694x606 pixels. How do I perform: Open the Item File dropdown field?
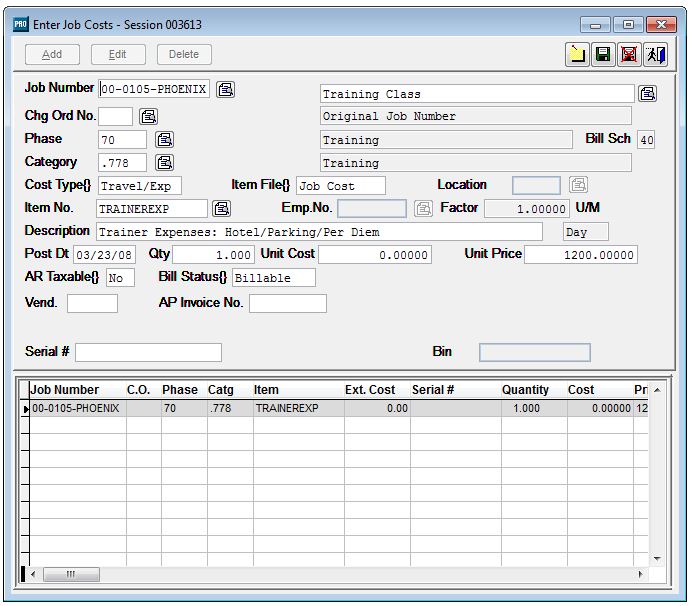pos(341,186)
